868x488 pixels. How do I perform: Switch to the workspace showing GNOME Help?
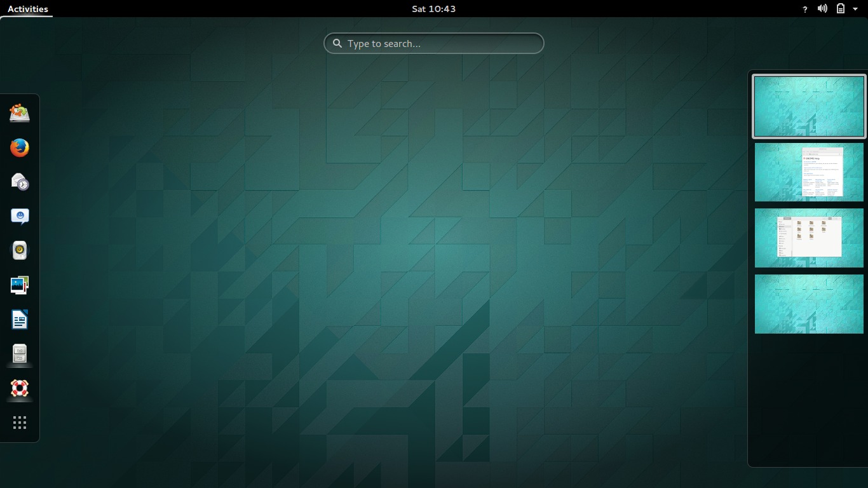click(x=808, y=172)
